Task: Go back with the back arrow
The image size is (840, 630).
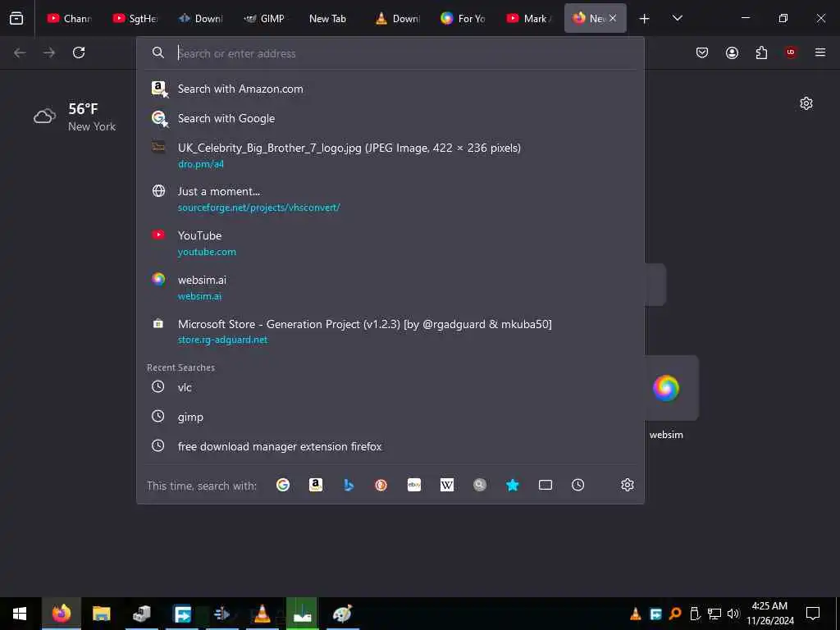Action: (x=20, y=52)
